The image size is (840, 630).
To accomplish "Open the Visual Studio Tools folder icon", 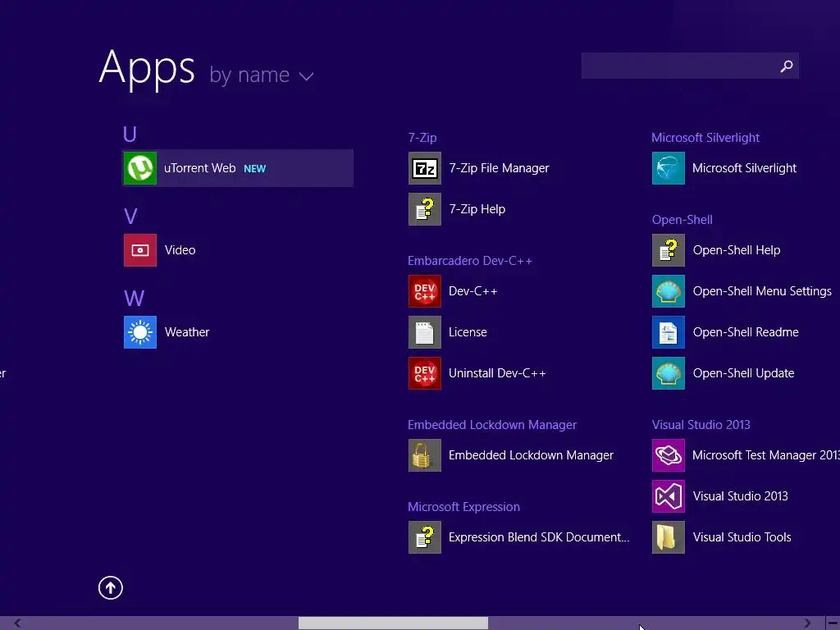I will click(669, 537).
